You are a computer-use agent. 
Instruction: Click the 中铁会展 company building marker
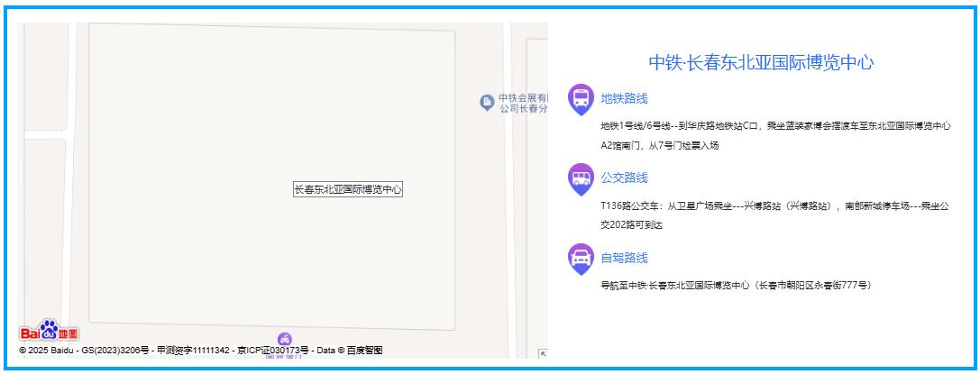(x=487, y=103)
